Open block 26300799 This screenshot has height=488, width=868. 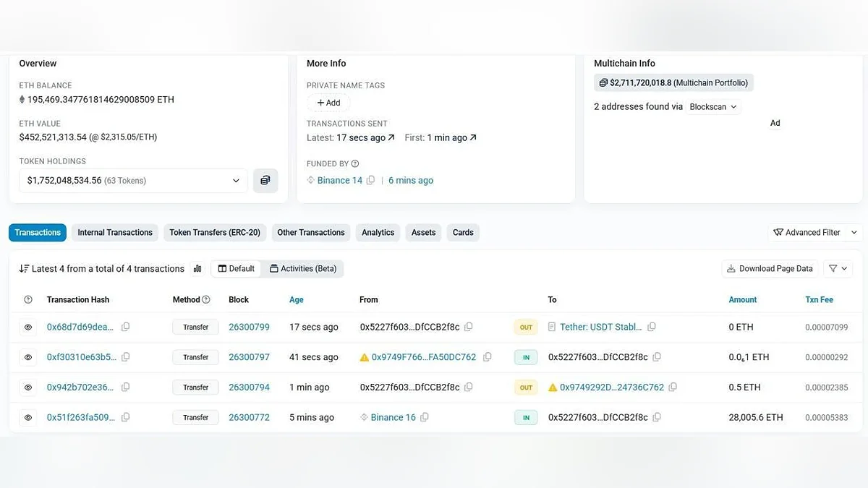249,328
